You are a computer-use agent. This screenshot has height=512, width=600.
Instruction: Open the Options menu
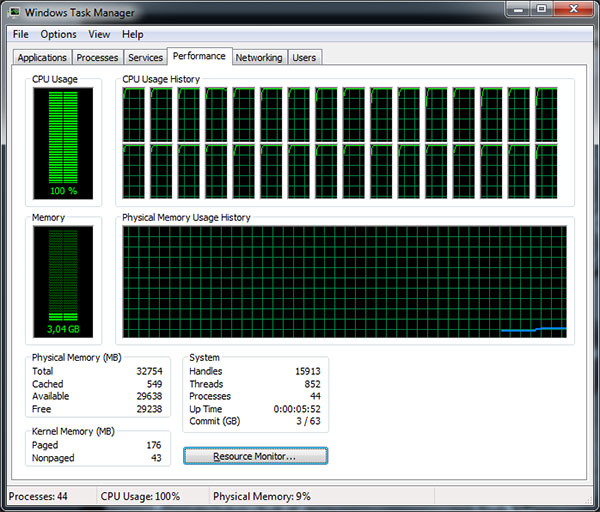click(x=59, y=34)
